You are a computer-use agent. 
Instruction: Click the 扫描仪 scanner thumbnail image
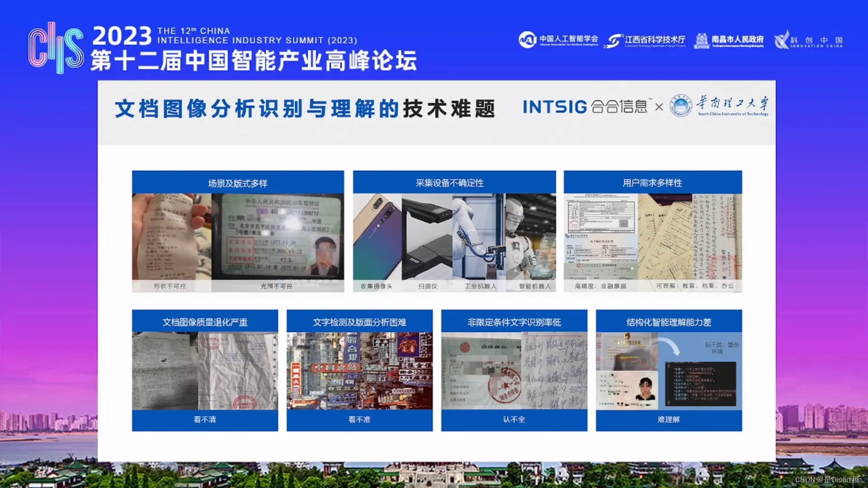coord(426,237)
